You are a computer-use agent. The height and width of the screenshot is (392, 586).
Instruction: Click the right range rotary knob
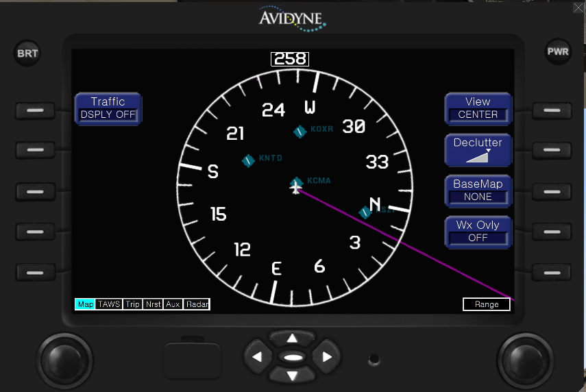(x=526, y=360)
